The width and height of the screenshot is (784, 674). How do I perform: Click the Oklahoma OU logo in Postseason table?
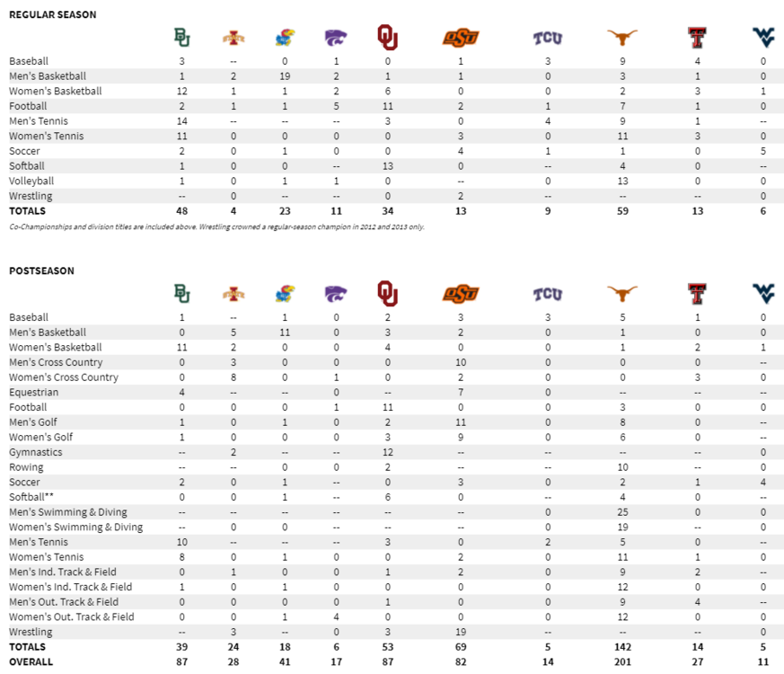(387, 294)
